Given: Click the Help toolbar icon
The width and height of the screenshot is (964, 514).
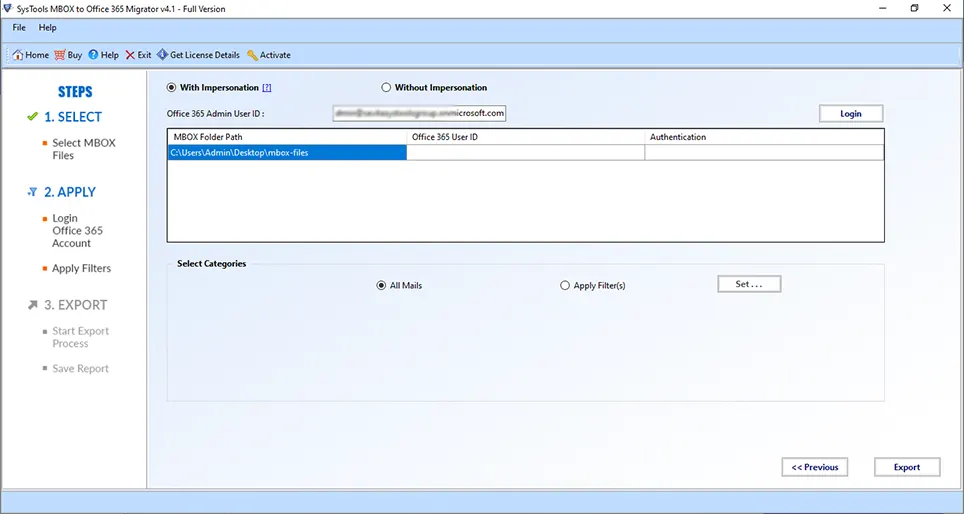Looking at the screenshot, I should [x=93, y=55].
